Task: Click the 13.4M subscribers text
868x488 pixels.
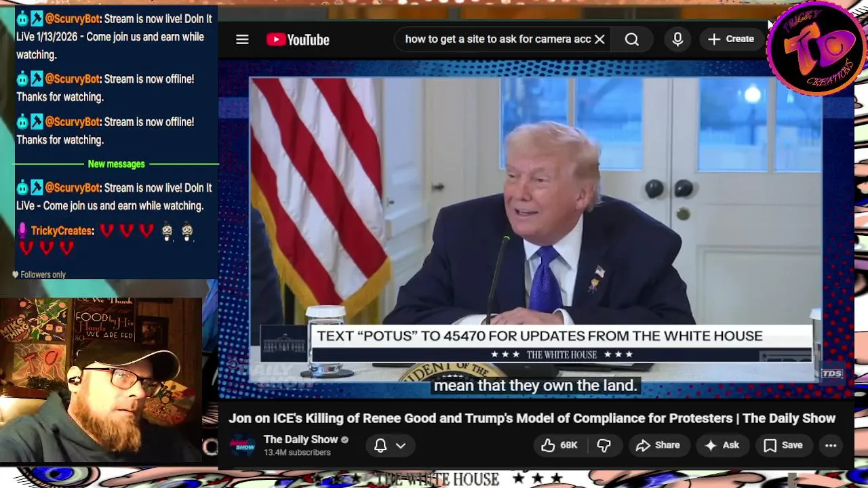Action: (x=297, y=453)
